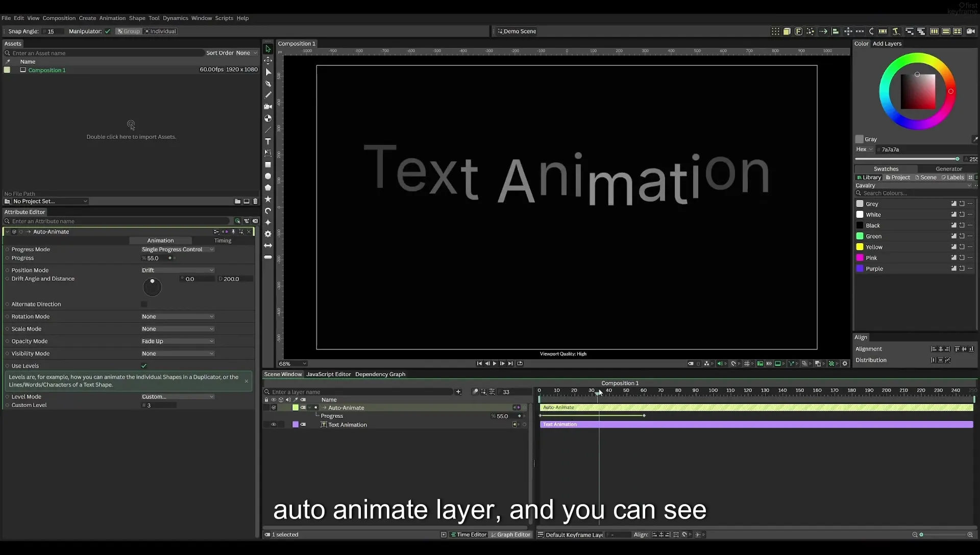The image size is (980, 555).
Task: Choose the Text tool in the toolbar
Action: coord(268,141)
